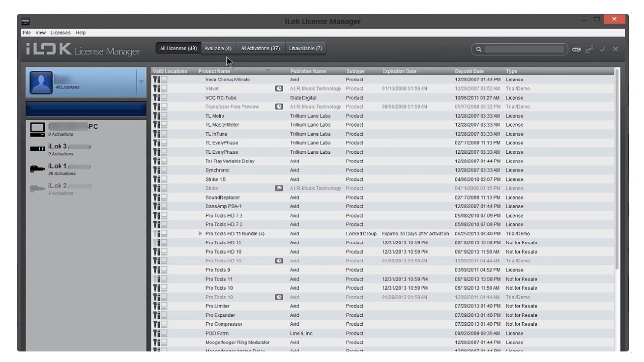The image size is (644, 362).
Task: Select the Pro Expander license
Action: pyautogui.click(x=382, y=315)
